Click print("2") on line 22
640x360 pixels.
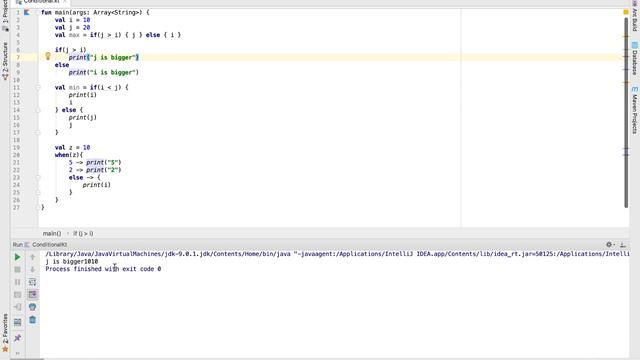(104, 170)
